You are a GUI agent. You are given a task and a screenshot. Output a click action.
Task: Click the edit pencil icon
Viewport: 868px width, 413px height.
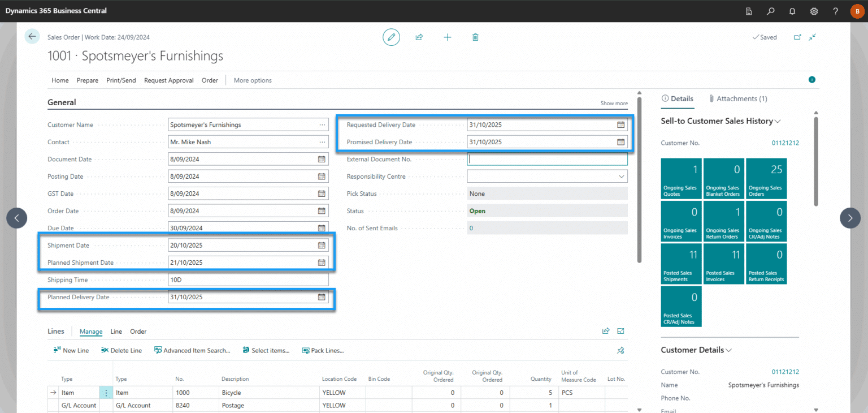pos(391,37)
